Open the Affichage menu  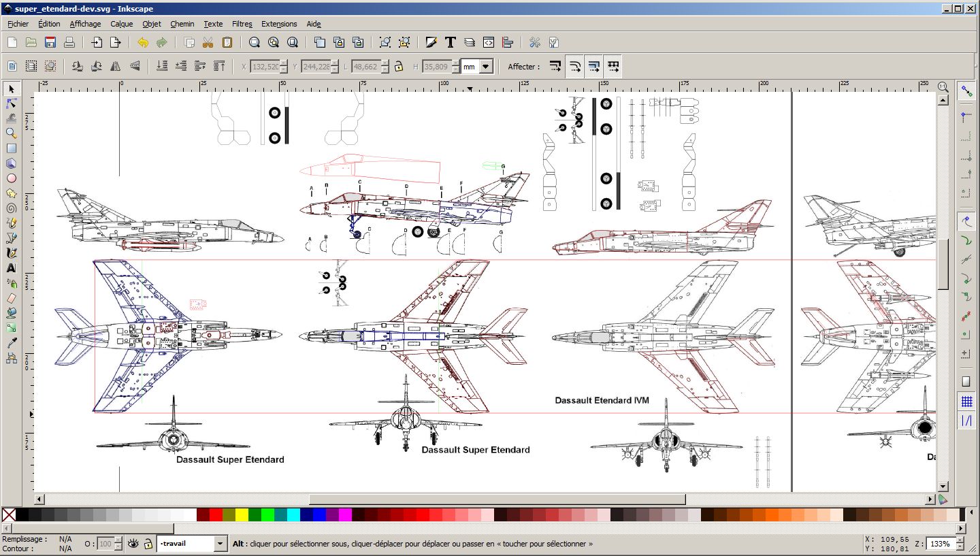85,24
